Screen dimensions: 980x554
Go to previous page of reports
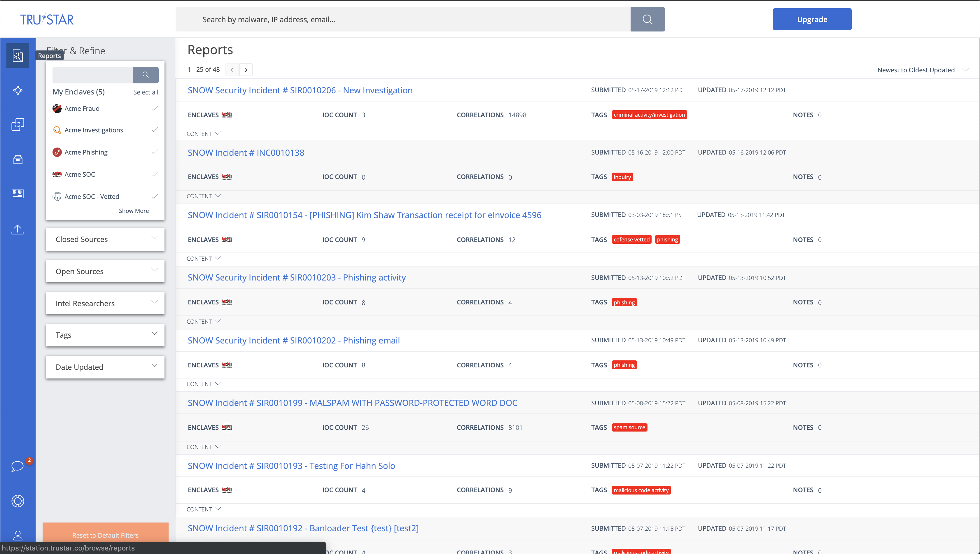[x=232, y=70]
